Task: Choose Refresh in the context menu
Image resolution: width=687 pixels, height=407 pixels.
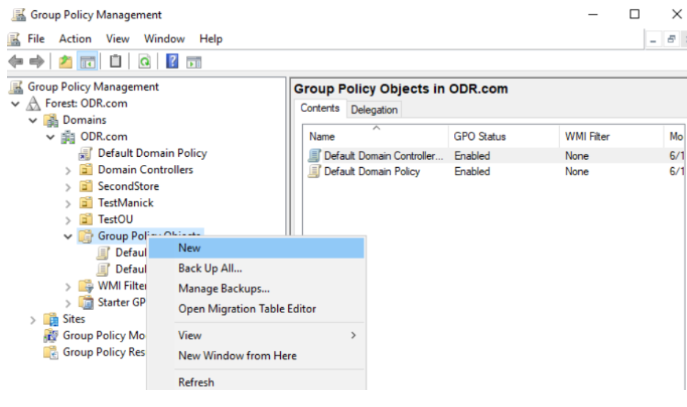Action: click(256, 382)
